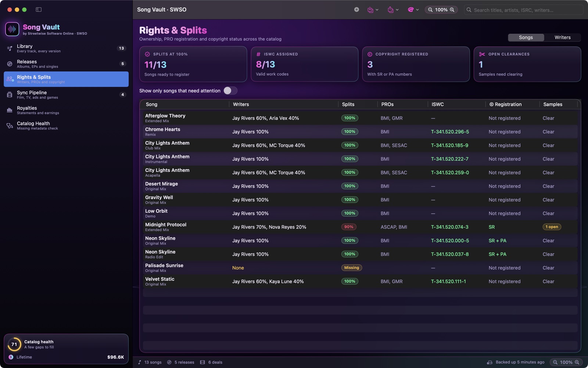
Task: Click the '1 open' badge on Midnight Protocol
Action: (552, 227)
